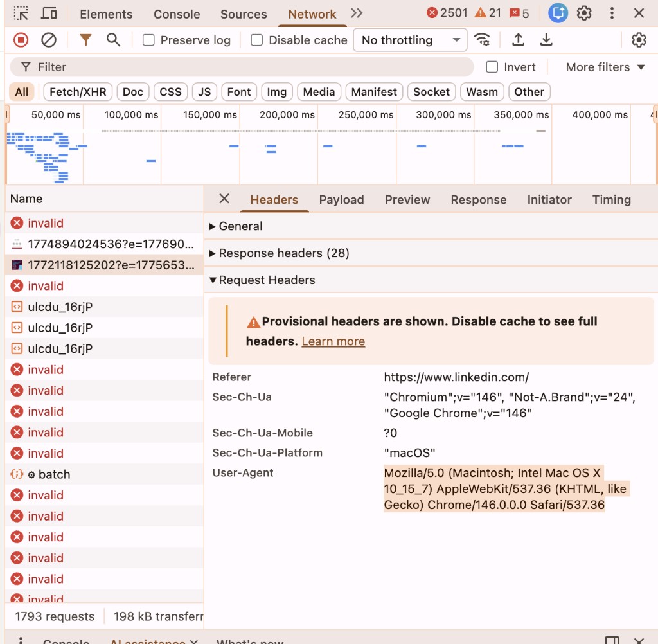This screenshot has width=658, height=644.
Task: Check the Invert filter option
Action: click(x=492, y=67)
